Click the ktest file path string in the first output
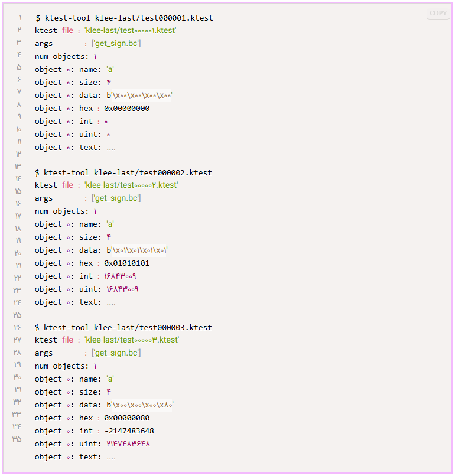Screen dimensions: 455x476 tap(131, 30)
